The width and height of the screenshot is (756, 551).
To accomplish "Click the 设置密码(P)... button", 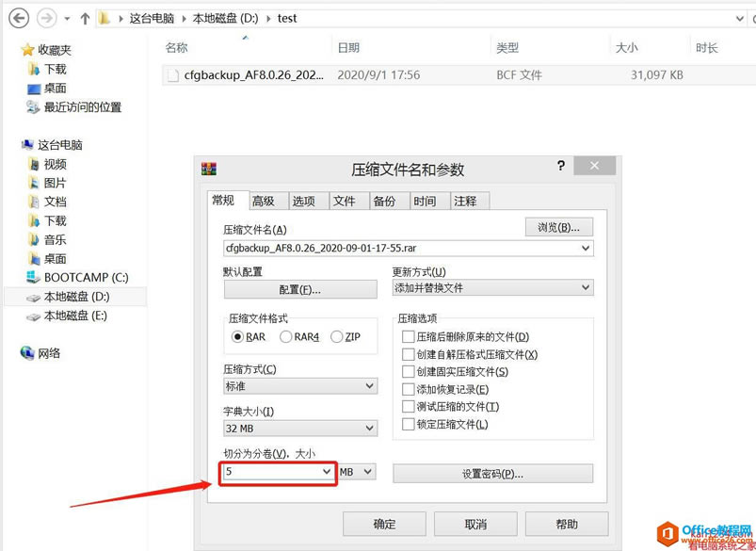I will [x=492, y=474].
